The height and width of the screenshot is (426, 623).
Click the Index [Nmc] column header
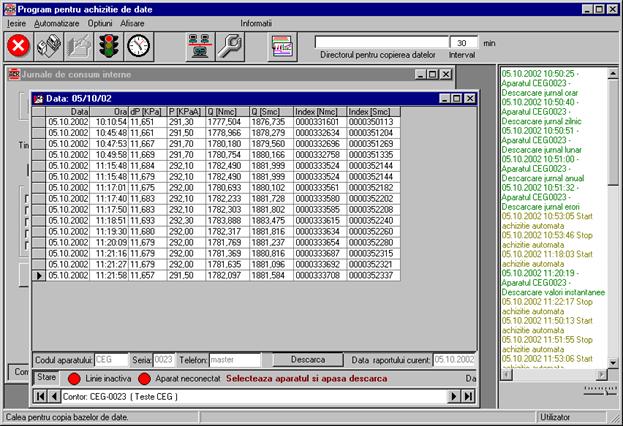click(320, 112)
